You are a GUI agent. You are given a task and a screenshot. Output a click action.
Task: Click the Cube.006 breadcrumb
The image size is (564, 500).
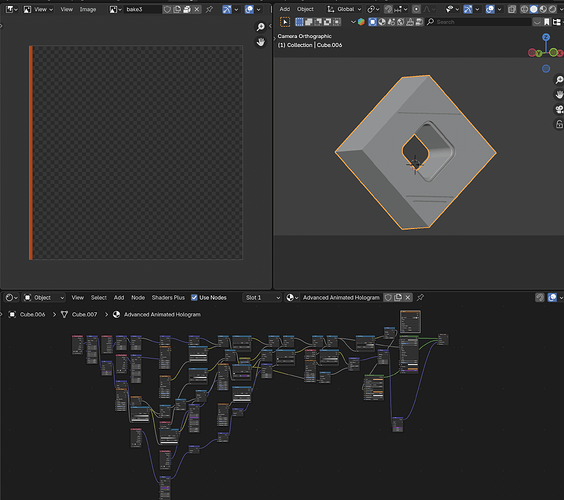(x=27, y=314)
